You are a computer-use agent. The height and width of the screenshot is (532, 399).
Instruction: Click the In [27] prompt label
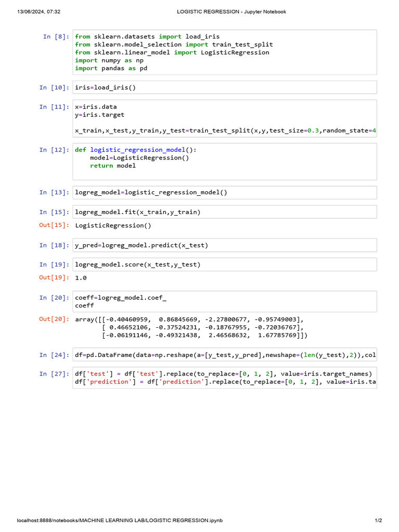click(x=54, y=374)
